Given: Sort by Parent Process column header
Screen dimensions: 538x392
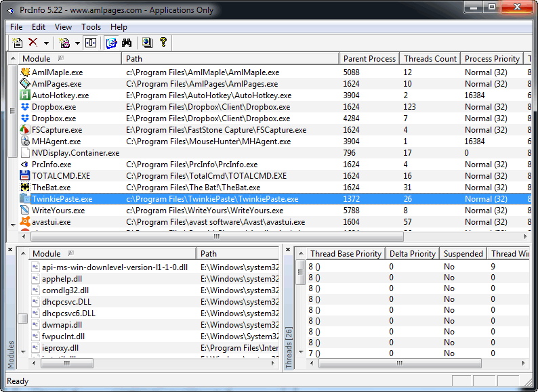Looking at the screenshot, I should tap(369, 59).
